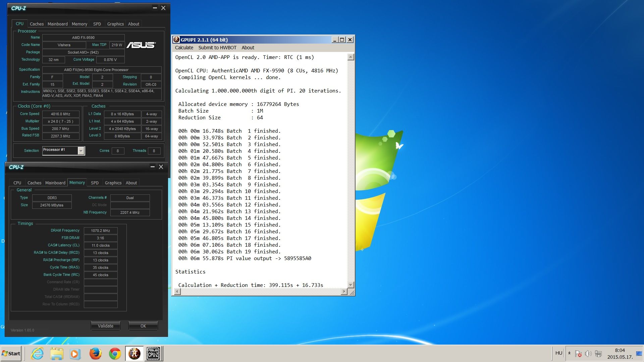This screenshot has height=362, width=644.
Task: Click the Validate button
Action: click(105, 326)
